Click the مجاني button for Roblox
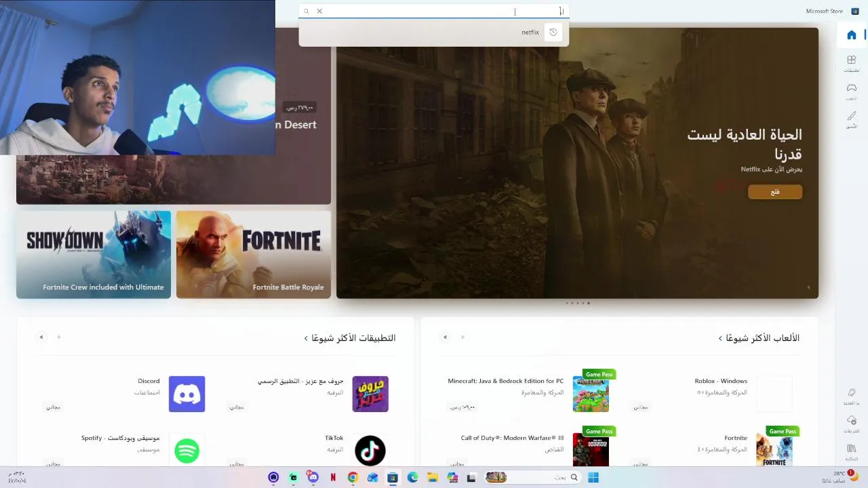 pyautogui.click(x=640, y=407)
